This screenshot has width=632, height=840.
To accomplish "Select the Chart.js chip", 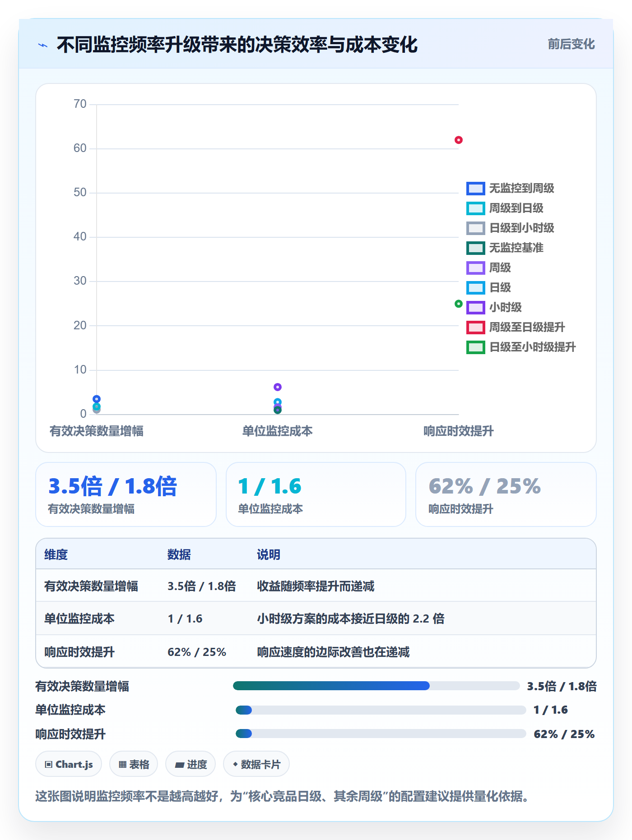I will point(69,764).
